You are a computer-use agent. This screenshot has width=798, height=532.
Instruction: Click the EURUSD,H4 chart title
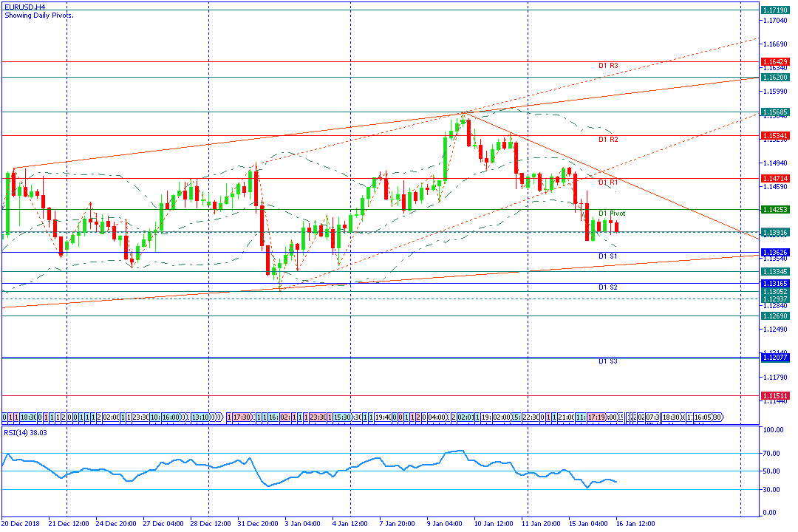(24, 6)
